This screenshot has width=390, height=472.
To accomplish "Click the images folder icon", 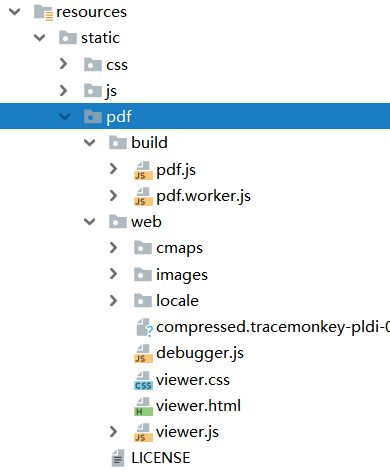I will [143, 274].
